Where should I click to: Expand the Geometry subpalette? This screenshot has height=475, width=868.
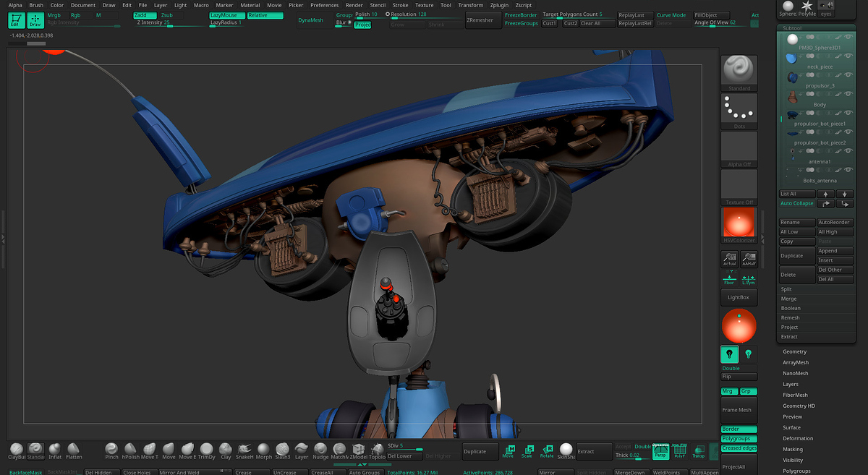[794, 352]
